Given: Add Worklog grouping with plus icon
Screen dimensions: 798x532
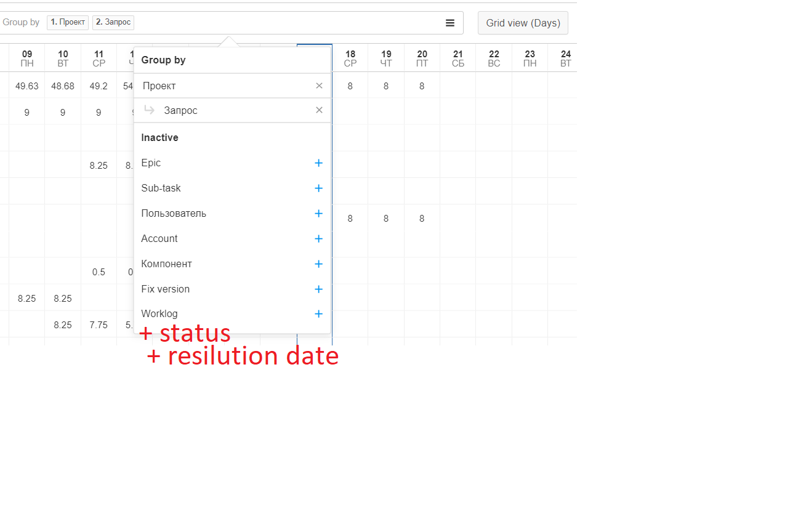Looking at the screenshot, I should click(318, 314).
